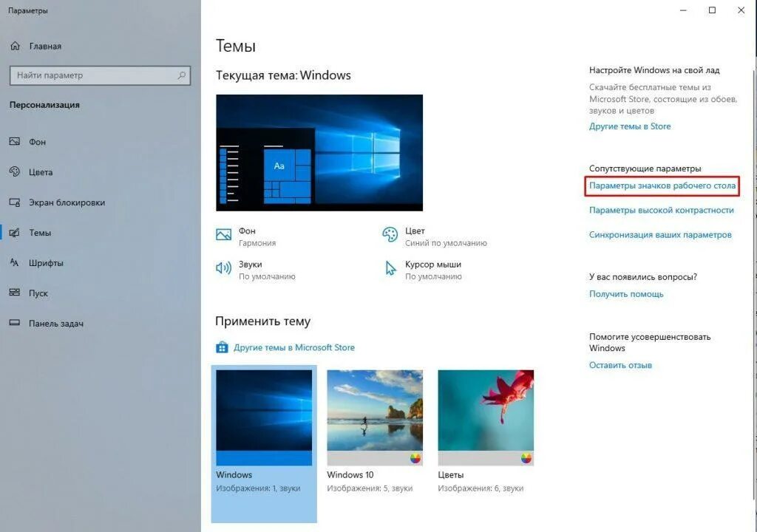Click the Пуск start icon in sidebar
The image size is (757, 532).
[15, 293]
